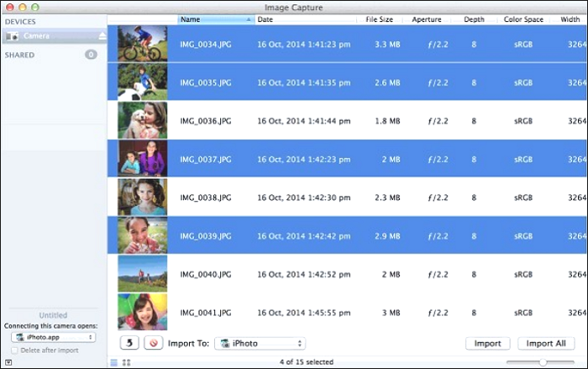Screen dimensions: 588x369
Task: Select the IMG_0041.JPG balloons thumbnail
Action: click(x=143, y=312)
